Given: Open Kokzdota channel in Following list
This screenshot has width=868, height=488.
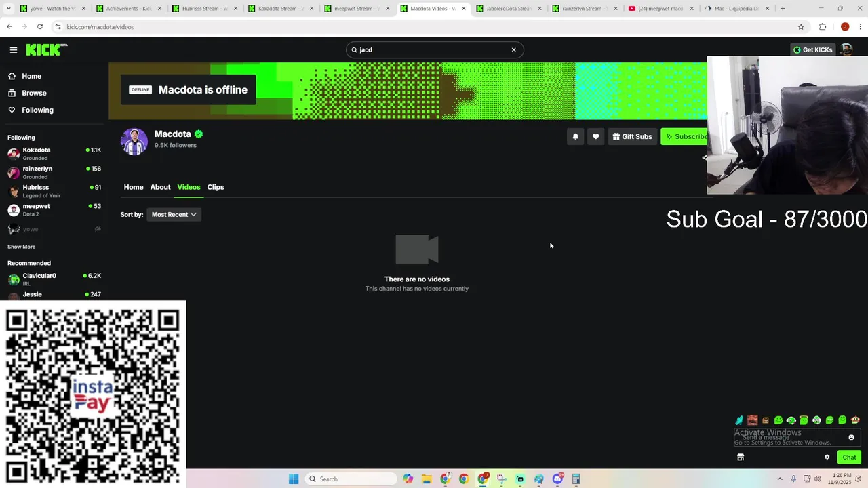Looking at the screenshot, I should (x=54, y=154).
